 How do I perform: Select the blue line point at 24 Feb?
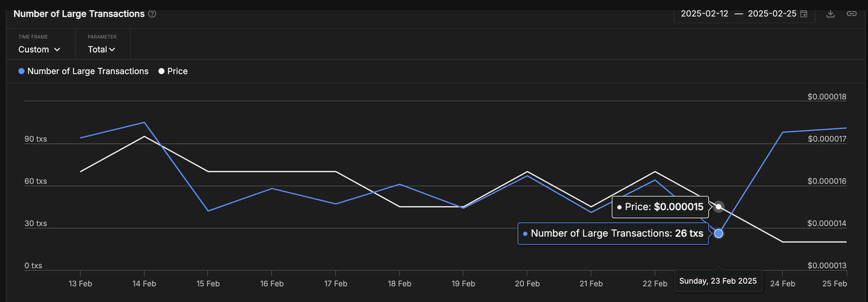782,132
